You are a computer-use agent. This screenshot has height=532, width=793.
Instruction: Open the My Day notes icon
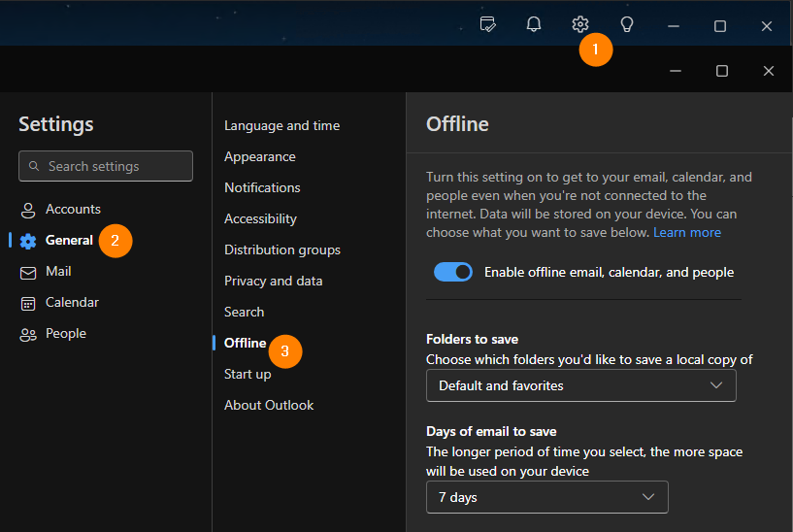[487, 24]
